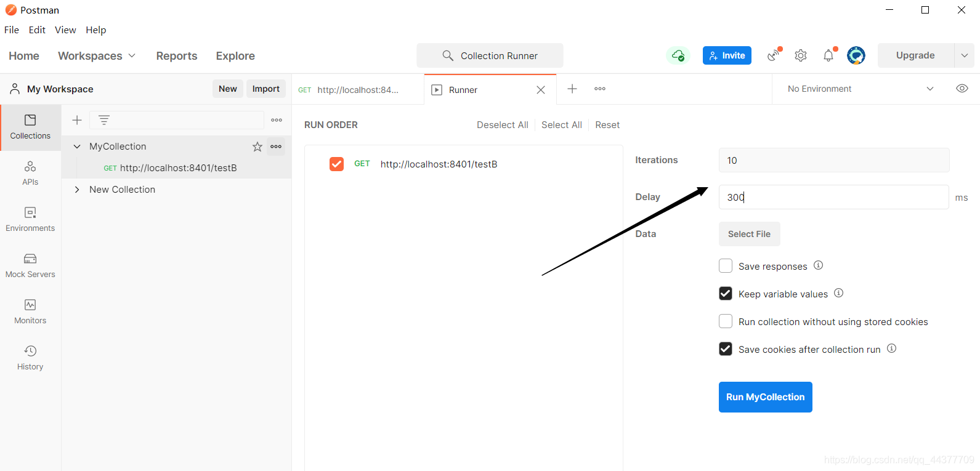Disable the Keep variable values checkbox

tap(726, 294)
